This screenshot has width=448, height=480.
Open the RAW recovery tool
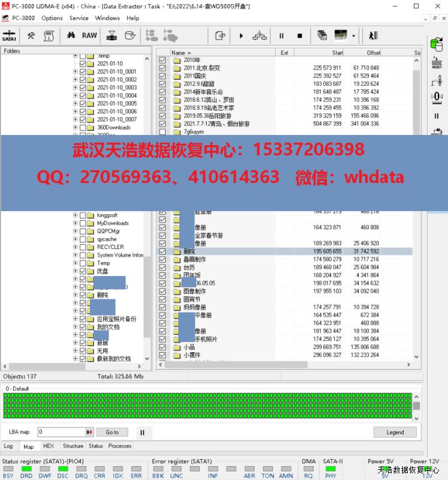click(89, 36)
